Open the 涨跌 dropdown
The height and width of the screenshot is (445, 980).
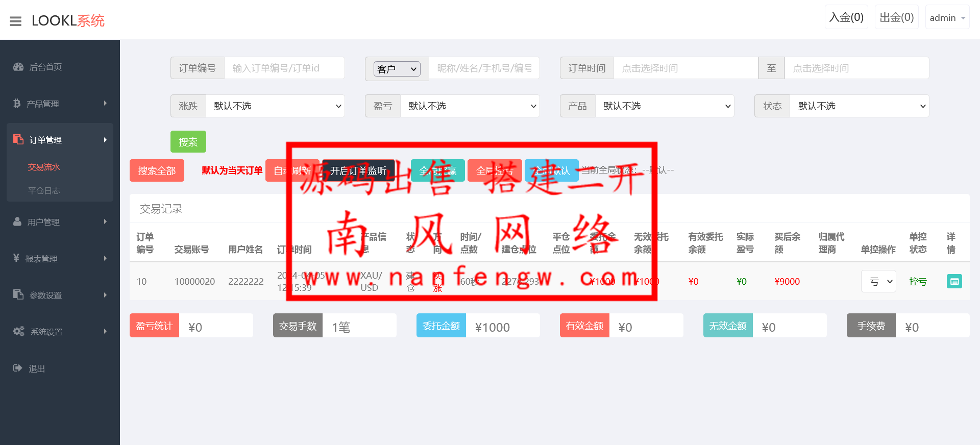coord(275,106)
